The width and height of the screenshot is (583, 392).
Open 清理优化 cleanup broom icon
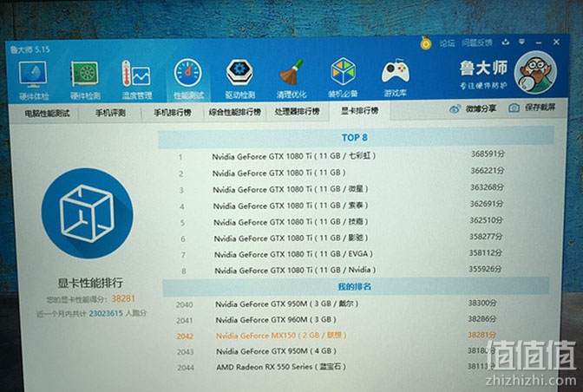tap(291, 79)
